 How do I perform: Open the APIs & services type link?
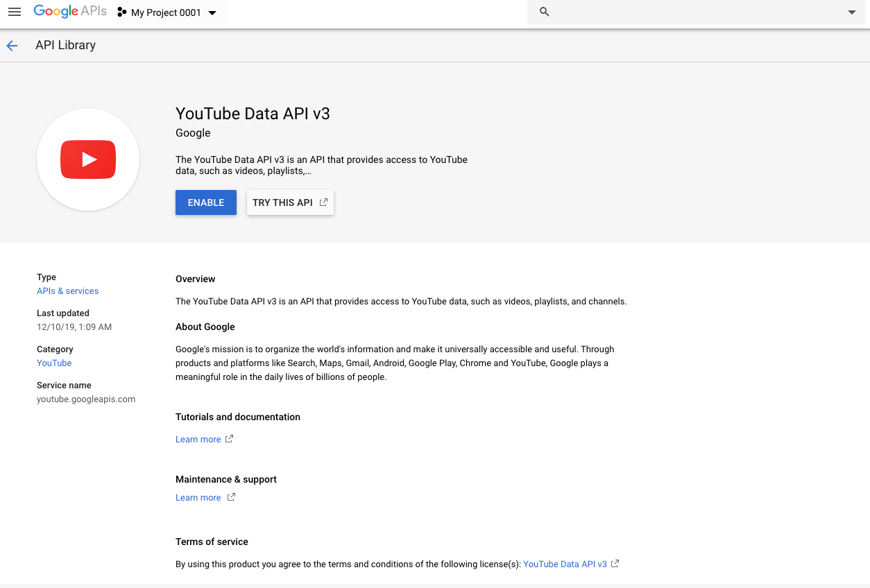[67, 291]
